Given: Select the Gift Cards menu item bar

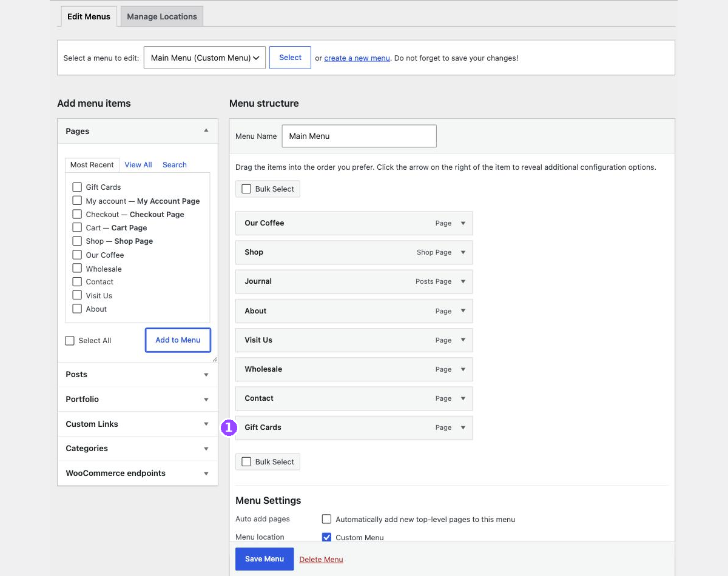Looking at the screenshot, I should click(x=354, y=427).
